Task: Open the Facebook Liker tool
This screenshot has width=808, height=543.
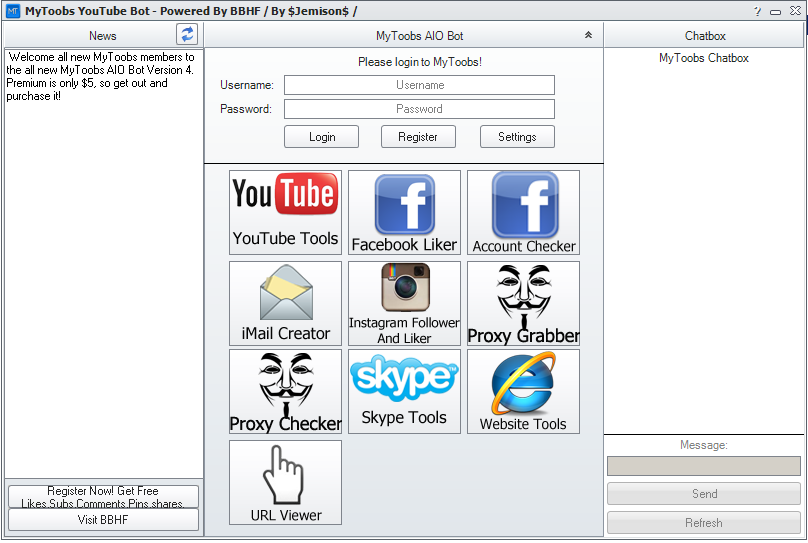Action: (404, 212)
